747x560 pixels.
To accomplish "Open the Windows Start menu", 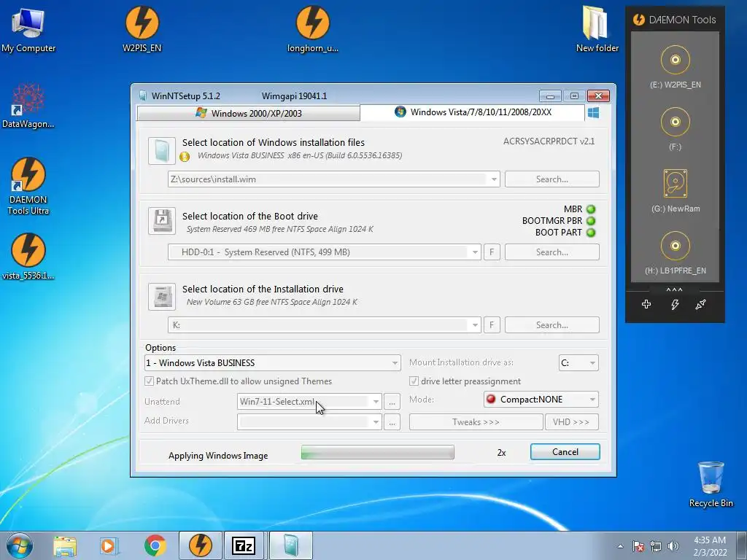I will pyautogui.click(x=20, y=545).
